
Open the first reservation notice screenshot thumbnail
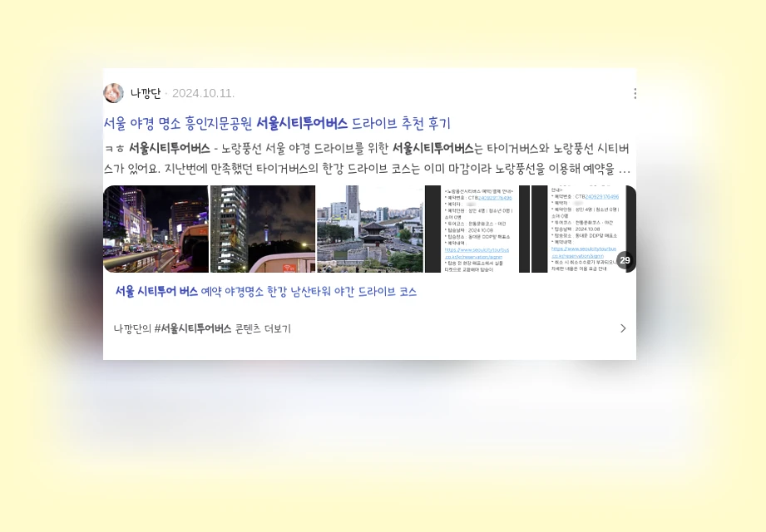pos(477,229)
